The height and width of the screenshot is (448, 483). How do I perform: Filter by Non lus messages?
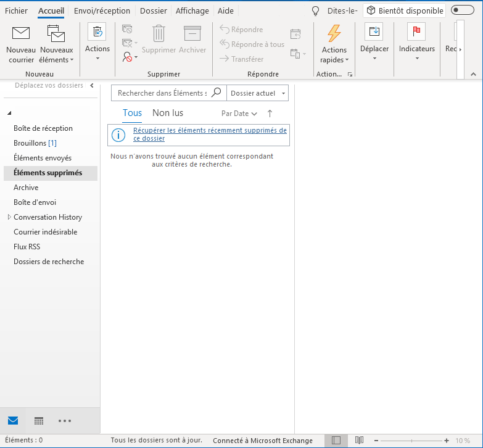point(168,113)
